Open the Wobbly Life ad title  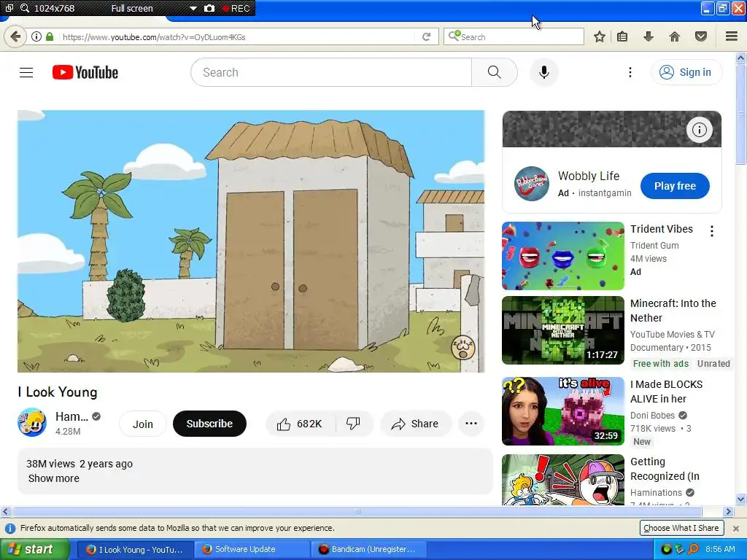coord(589,176)
